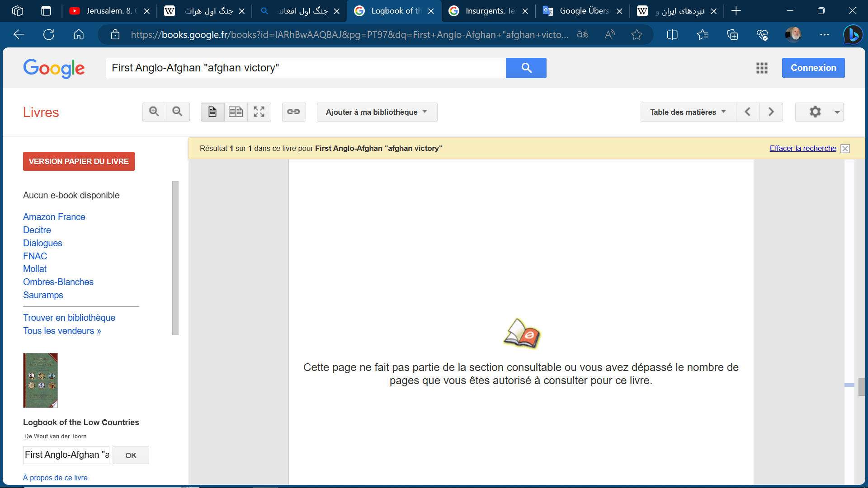
Task: Zoom out of the book page
Action: tap(178, 112)
